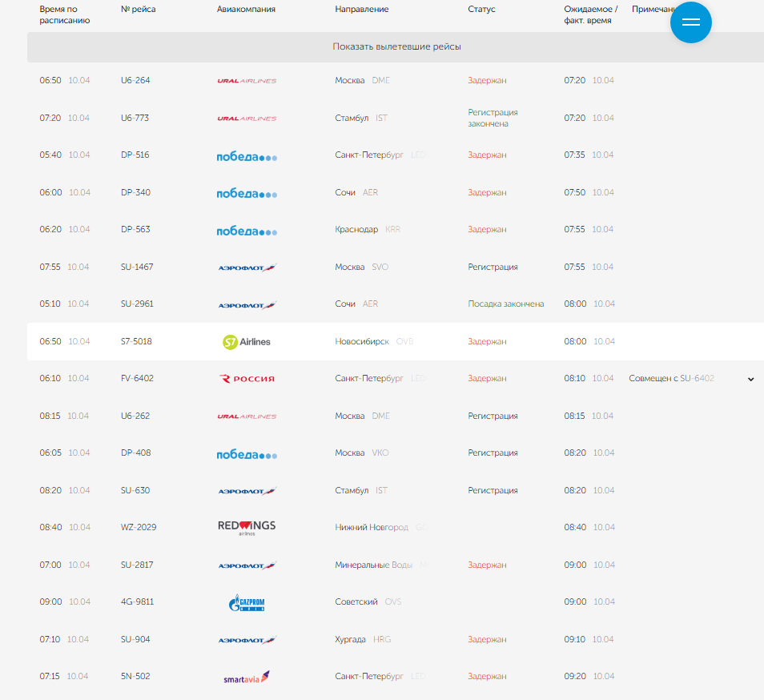The width and height of the screenshot is (764, 700).
Task: Click Aeroflot logo for flight SU-1467
Action: tap(247, 268)
